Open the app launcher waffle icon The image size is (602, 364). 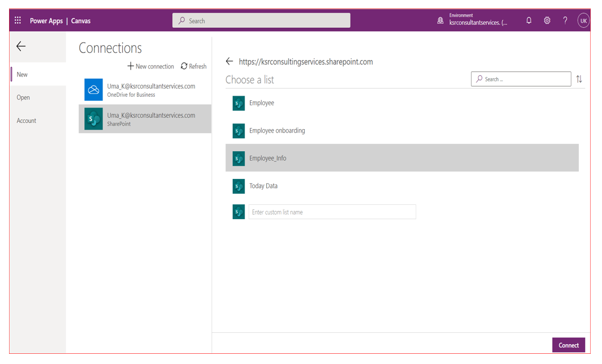[18, 20]
